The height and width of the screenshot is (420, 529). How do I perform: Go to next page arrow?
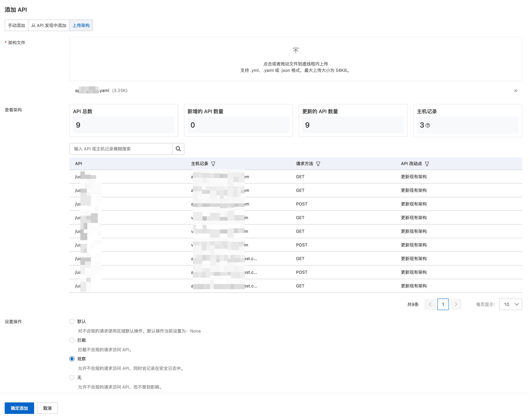[456, 304]
